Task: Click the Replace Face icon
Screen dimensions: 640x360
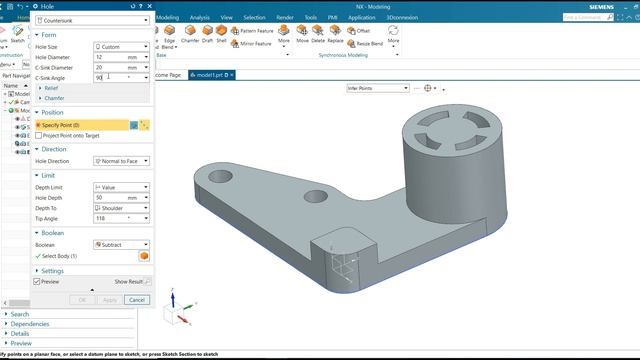Action: coord(335,30)
